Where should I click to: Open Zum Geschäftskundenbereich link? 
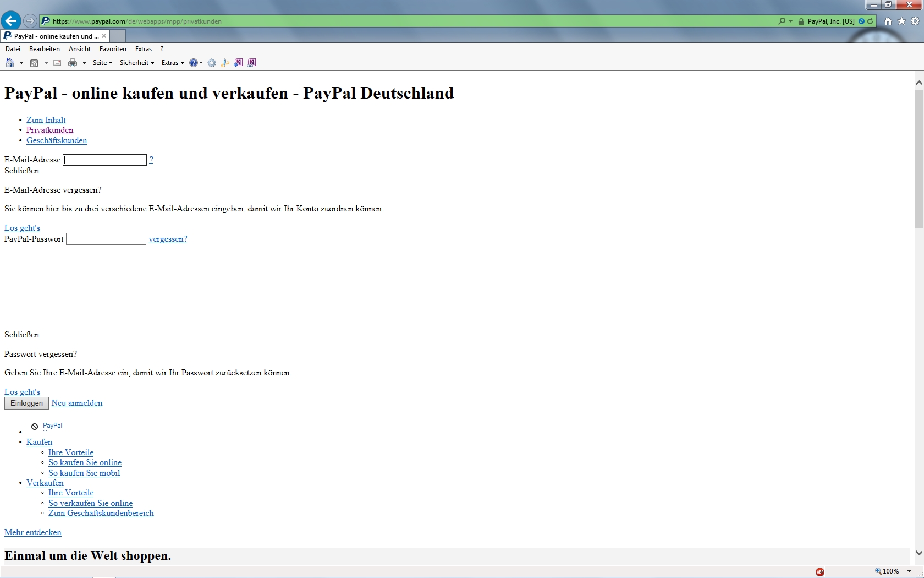(x=101, y=513)
